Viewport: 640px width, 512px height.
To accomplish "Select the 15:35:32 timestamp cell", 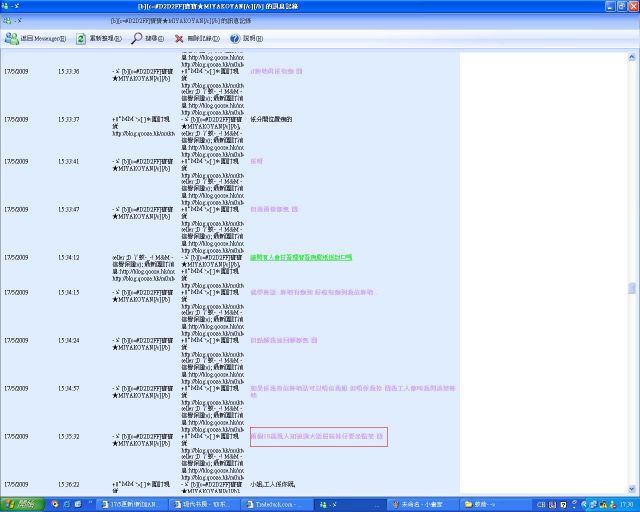I will point(68,436).
